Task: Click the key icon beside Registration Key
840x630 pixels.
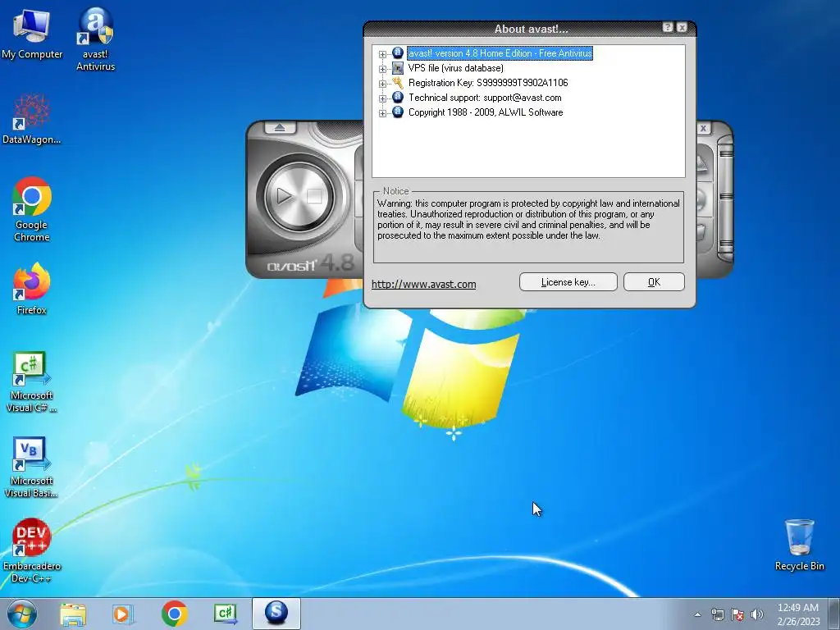Action: point(398,83)
